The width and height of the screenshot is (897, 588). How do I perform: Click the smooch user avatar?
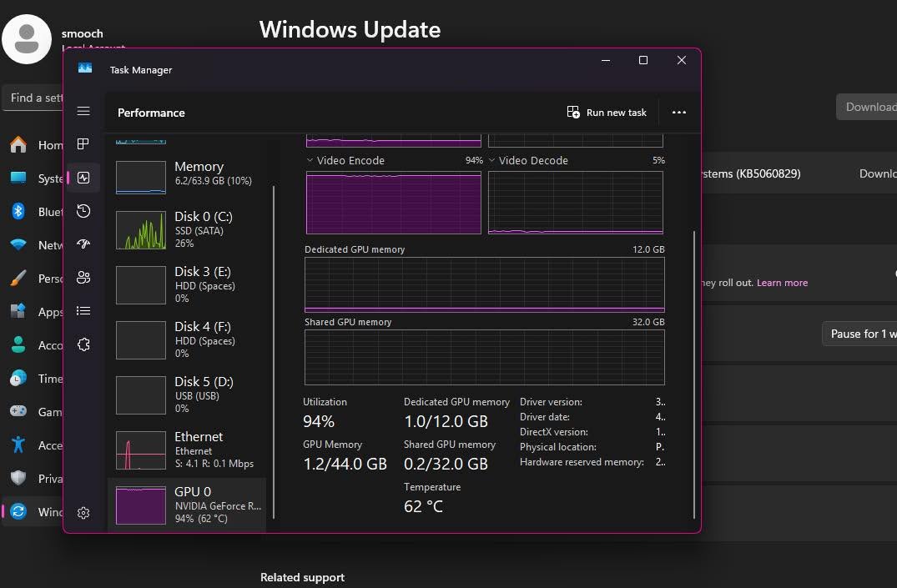coord(27,39)
